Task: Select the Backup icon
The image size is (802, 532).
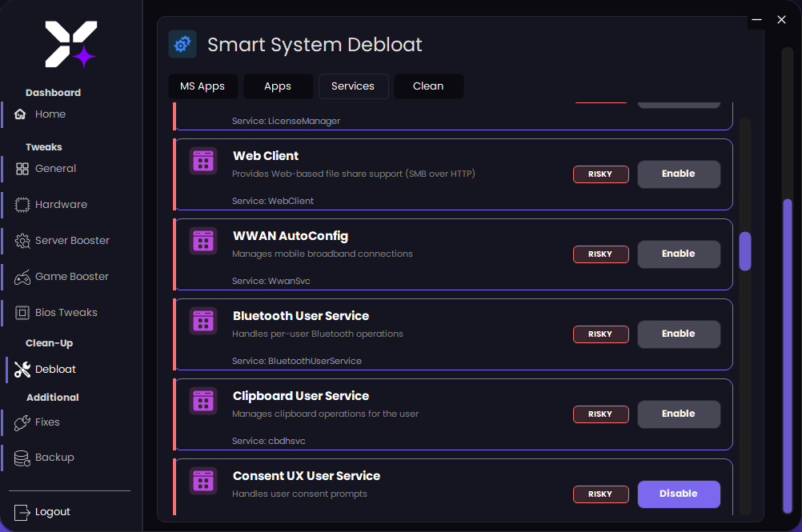Action: coord(22,457)
